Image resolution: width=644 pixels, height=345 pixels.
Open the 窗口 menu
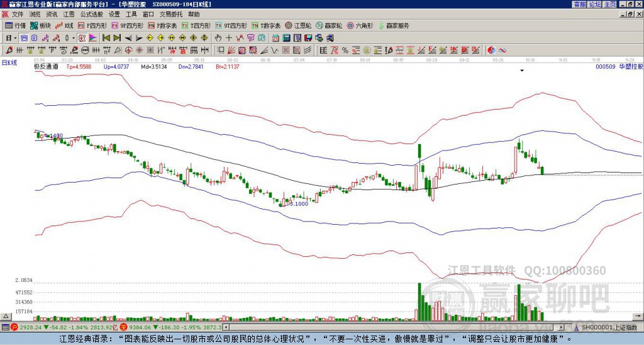pyautogui.click(x=148, y=14)
